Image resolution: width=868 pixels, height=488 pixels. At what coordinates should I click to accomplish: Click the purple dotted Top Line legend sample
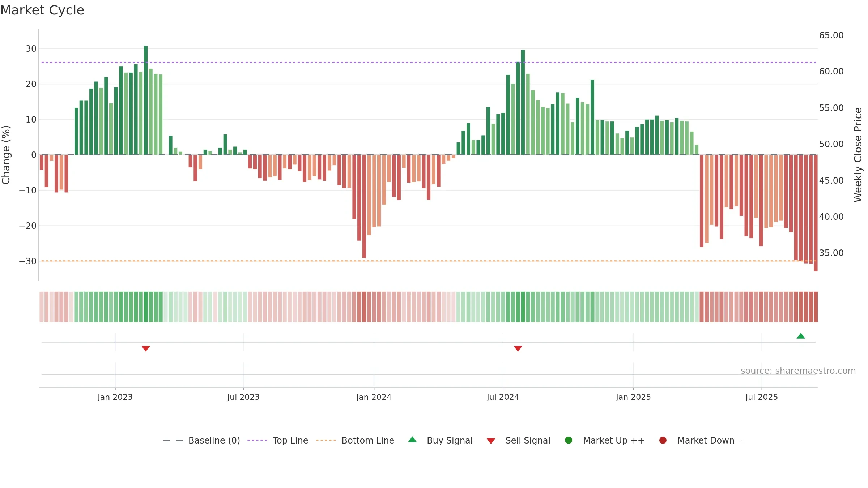(x=257, y=440)
